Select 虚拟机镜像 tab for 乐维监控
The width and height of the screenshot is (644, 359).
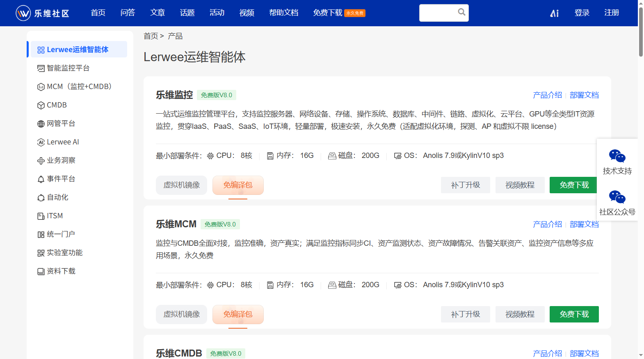pos(182,185)
